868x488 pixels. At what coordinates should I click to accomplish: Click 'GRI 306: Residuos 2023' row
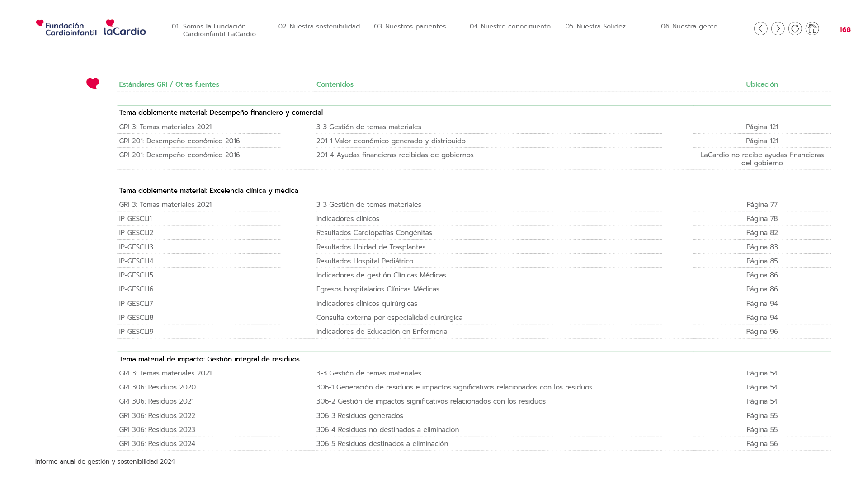[x=157, y=430]
